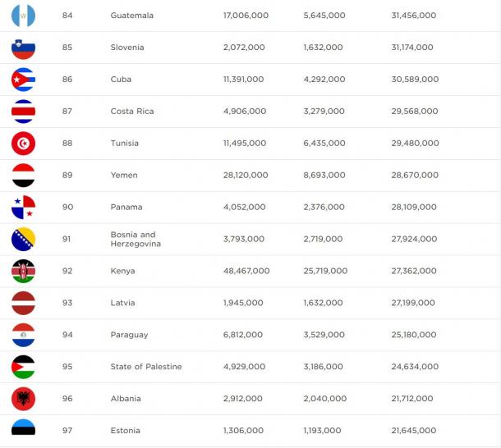Select the Tunisia flag icon
This screenshot has height=448, width=501.
tap(23, 144)
